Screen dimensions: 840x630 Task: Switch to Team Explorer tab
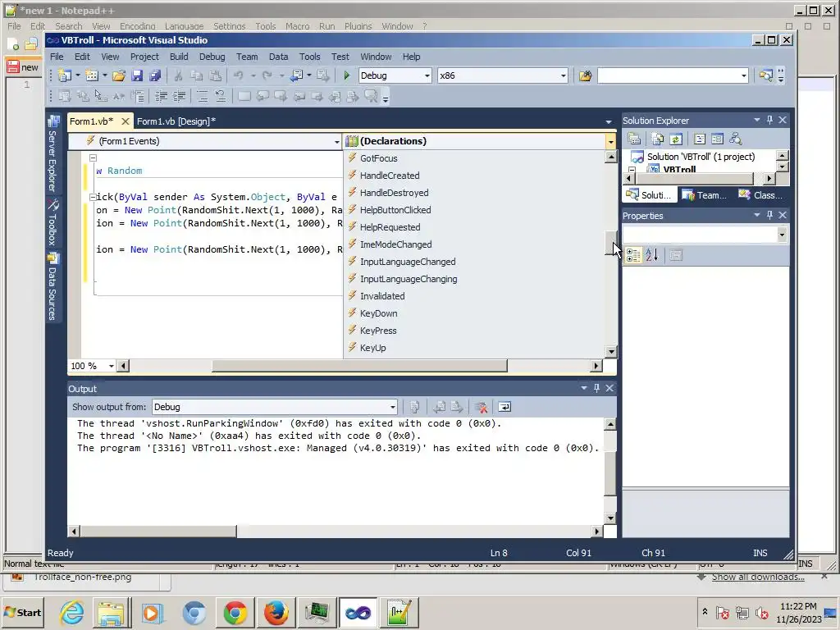click(x=705, y=195)
